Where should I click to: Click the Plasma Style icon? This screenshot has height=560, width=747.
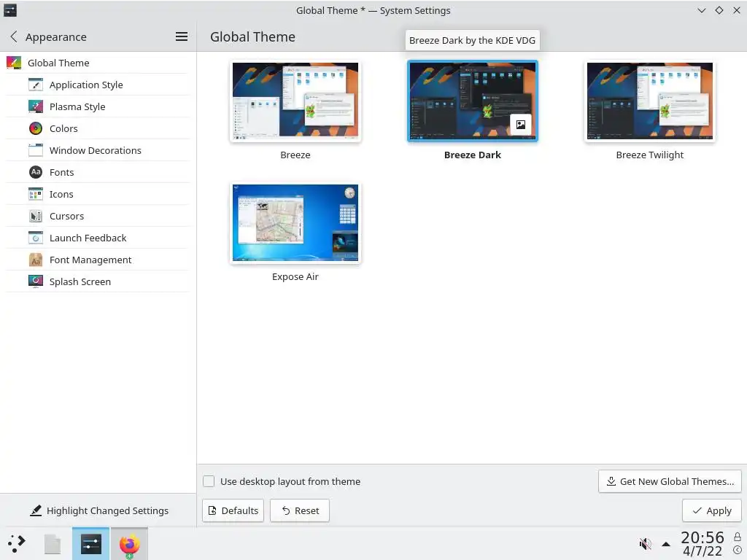coord(36,106)
